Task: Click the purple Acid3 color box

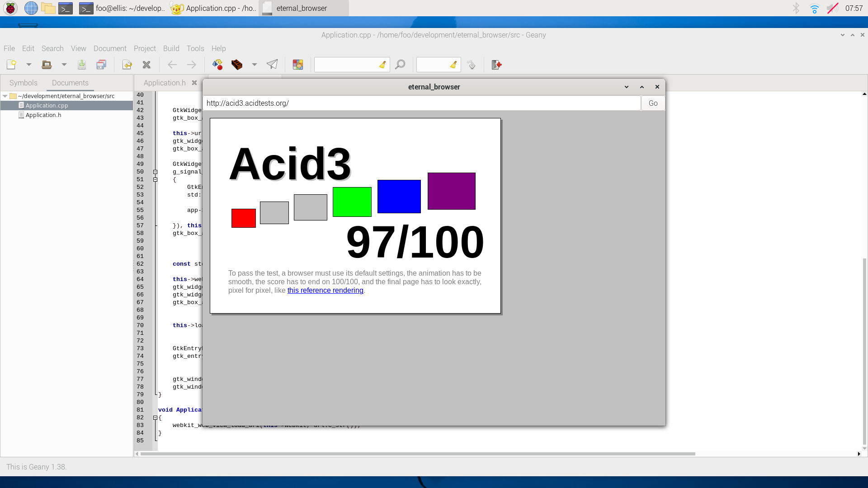Action: 451,191
